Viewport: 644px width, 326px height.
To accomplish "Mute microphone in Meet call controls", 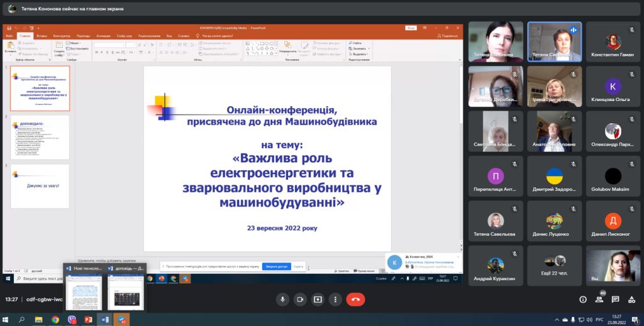I will coord(282,300).
